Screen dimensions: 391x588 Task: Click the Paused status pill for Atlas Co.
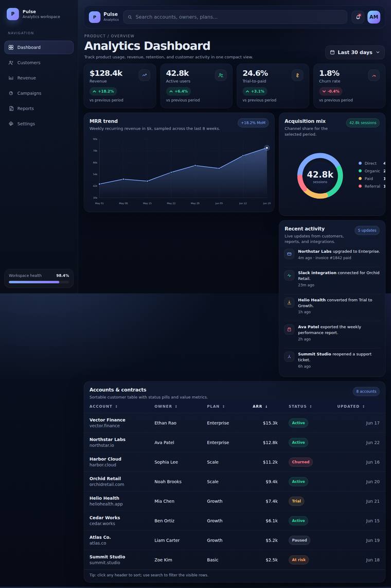tap(299, 541)
